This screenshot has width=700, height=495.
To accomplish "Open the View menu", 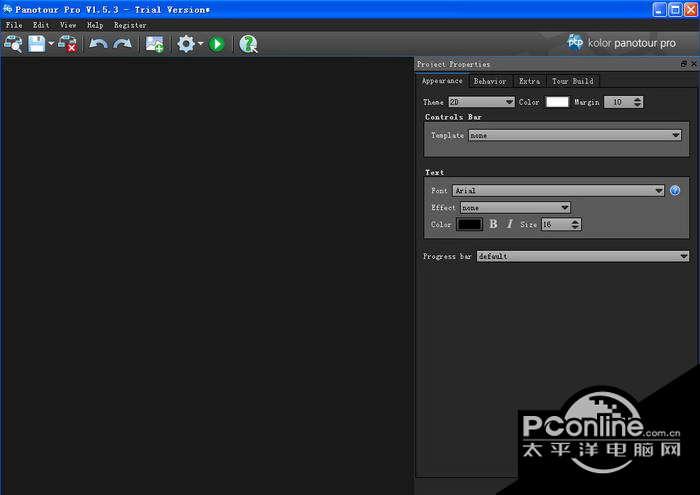I will tap(68, 25).
